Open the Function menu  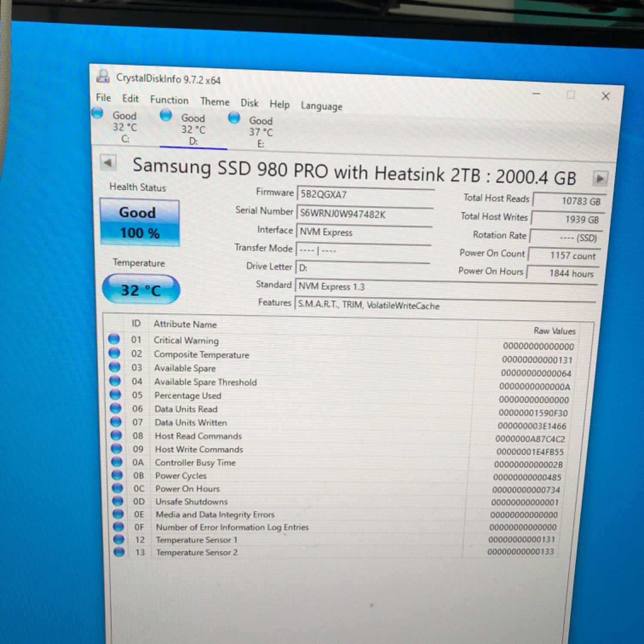pyautogui.click(x=169, y=100)
